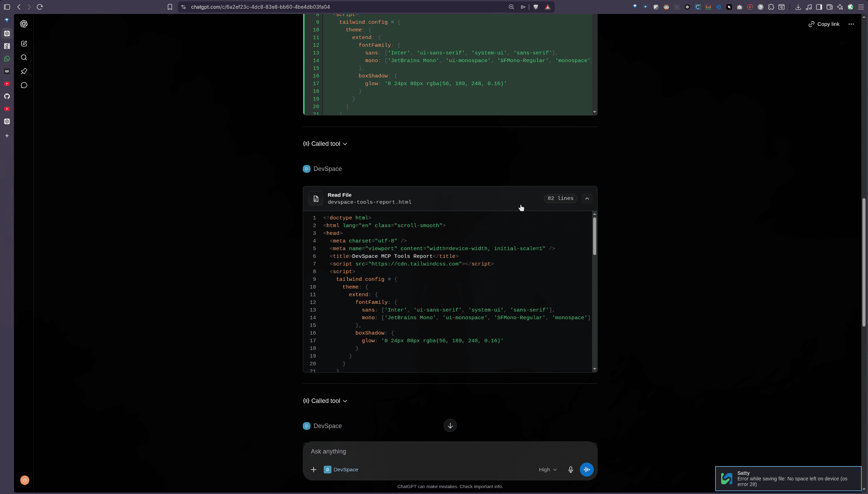Image resolution: width=868 pixels, height=494 pixels.
Task: Click the voice mode waveform button
Action: 586,470
